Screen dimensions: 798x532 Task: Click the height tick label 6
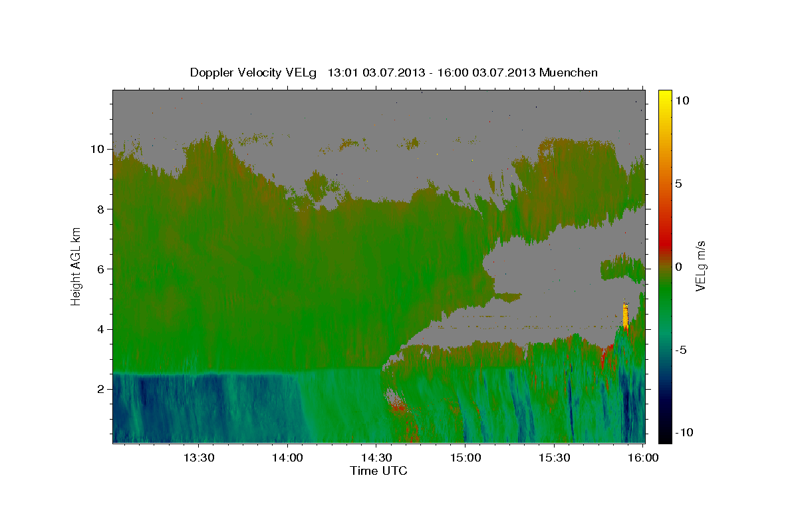(101, 269)
